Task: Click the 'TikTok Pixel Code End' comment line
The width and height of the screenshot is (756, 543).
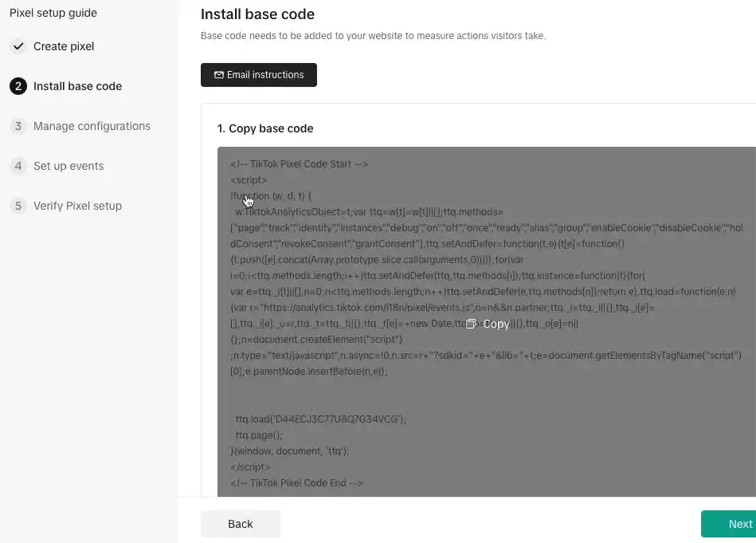Action: tap(296, 482)
